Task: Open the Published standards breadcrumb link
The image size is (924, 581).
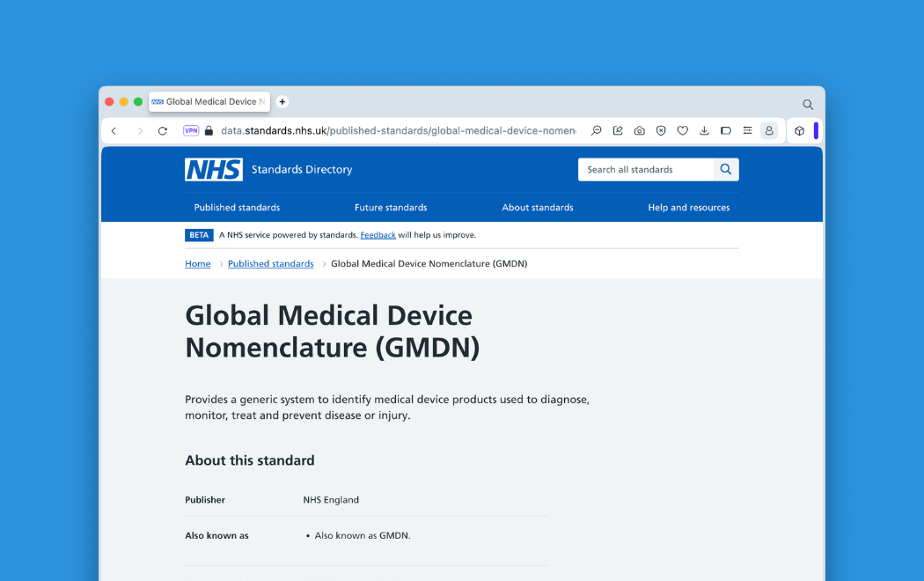Action: (x=270, y=263)
